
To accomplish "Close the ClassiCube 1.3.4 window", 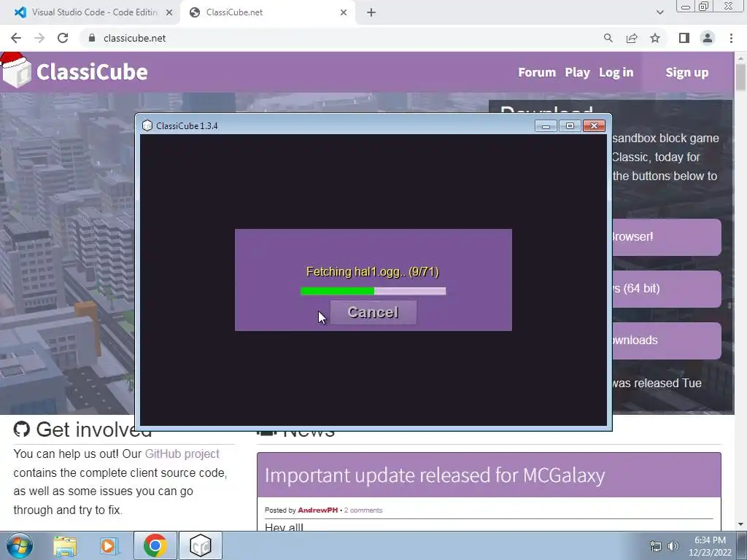I will (x=594, y=125).
